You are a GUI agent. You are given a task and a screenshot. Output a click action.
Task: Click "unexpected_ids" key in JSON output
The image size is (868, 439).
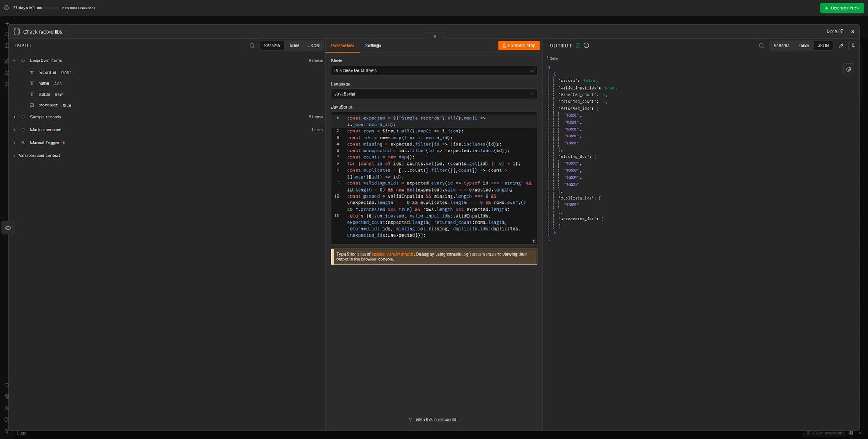pyautogui.click(x=579, y=219)
